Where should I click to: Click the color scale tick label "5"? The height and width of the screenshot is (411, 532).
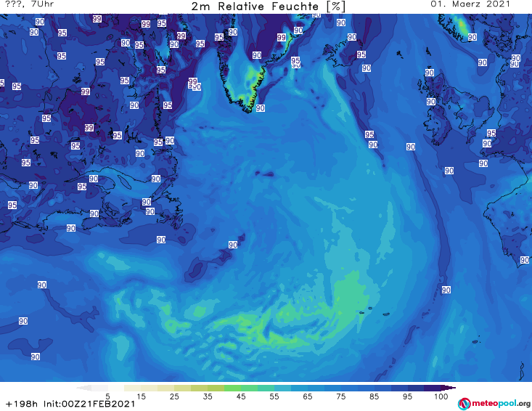coord(107,396)
